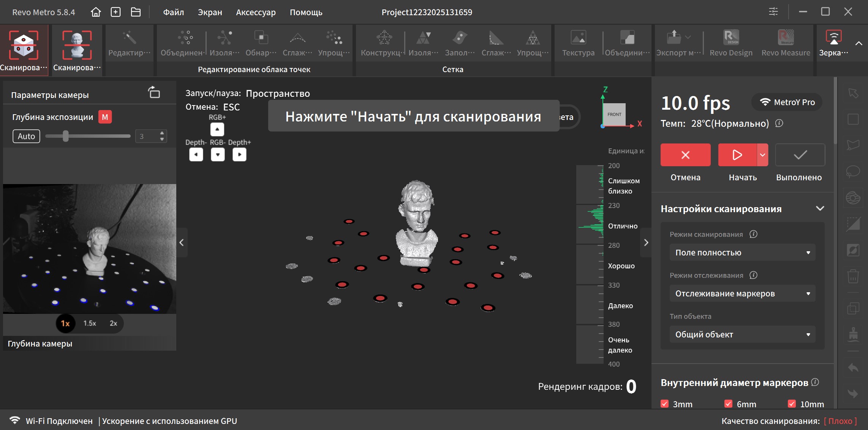Open the Файл menu
The image size is (868, 430).
[x=173, y=12]
